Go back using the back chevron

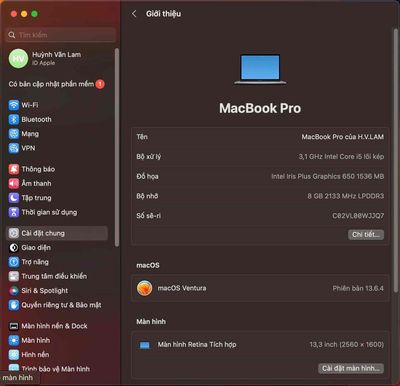[134, 14]
